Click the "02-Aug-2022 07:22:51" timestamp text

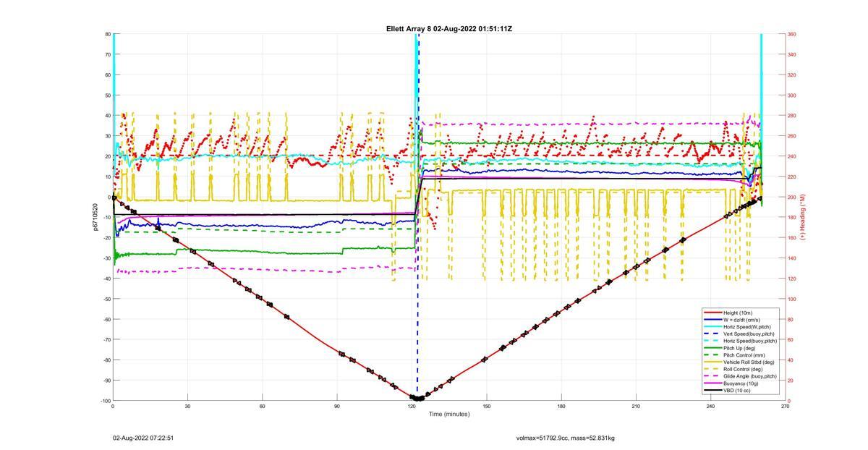tap(143, 438)
